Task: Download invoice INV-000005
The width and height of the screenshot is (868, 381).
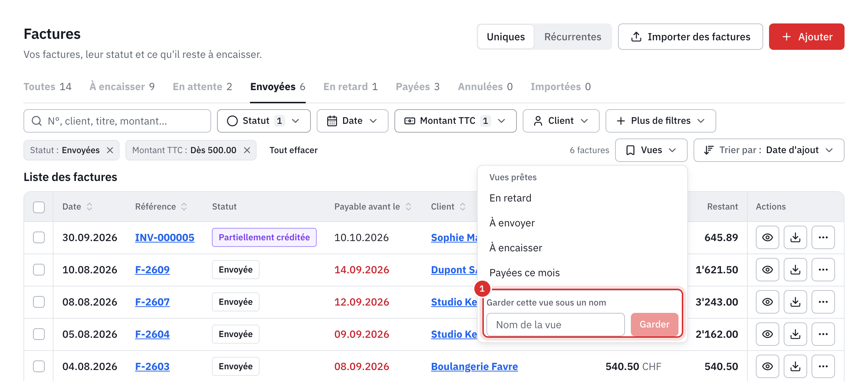Action: (795, 237)
